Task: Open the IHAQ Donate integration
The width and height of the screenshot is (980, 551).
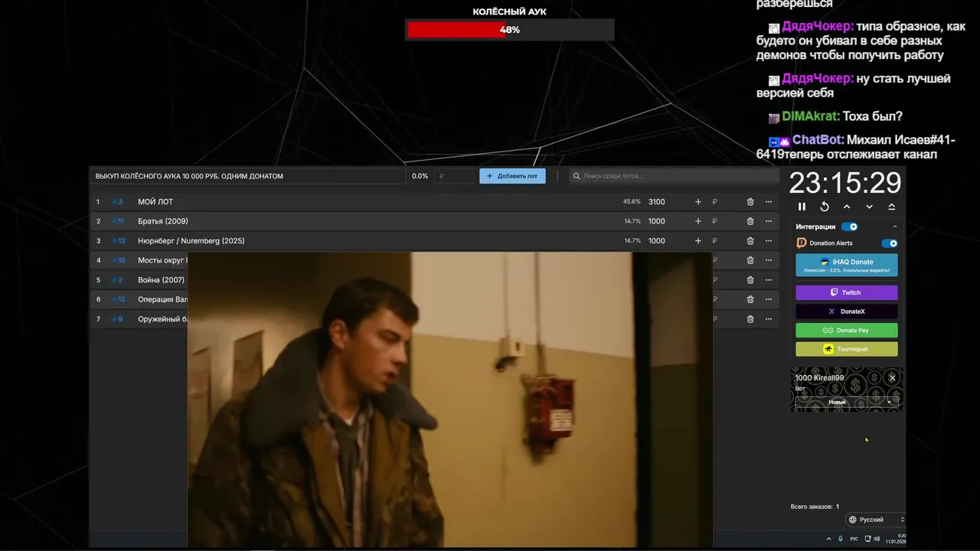Action: (847, 265)
